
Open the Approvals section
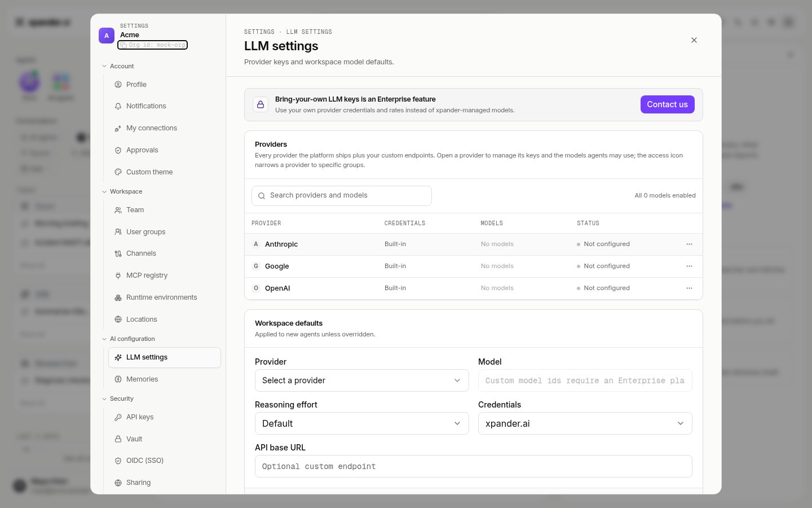pos(164,150)
